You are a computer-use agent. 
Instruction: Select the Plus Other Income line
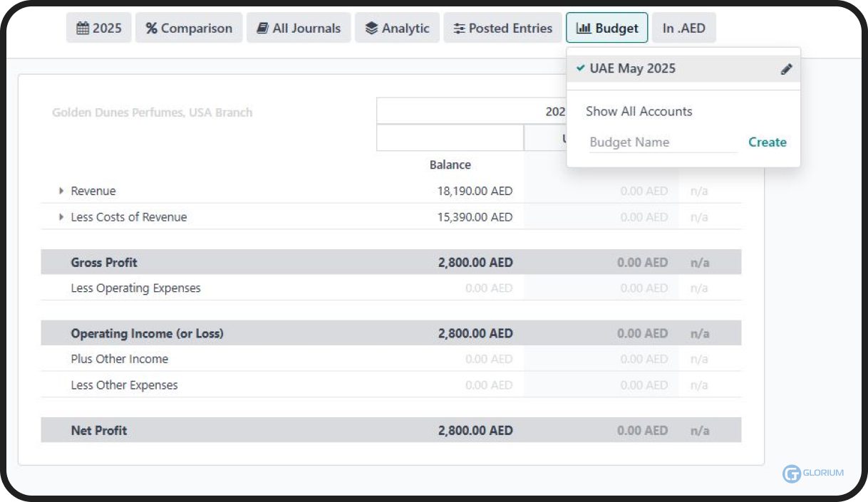pyautogui.click(x=119, y=359)
